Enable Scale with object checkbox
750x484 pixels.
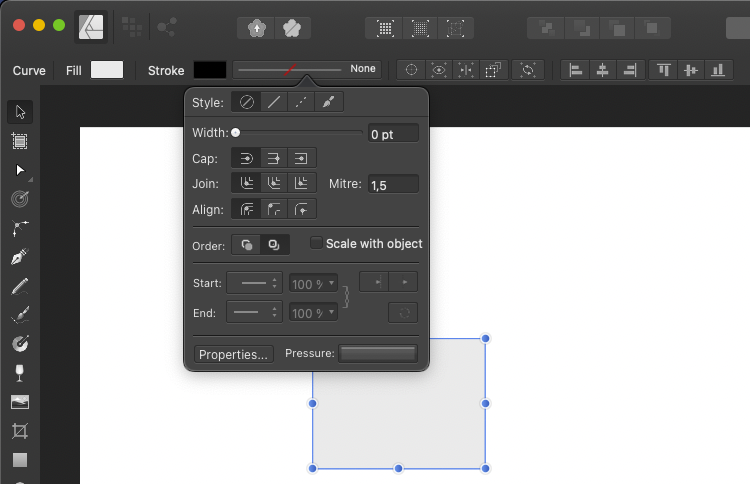click(x=316, y=244)
